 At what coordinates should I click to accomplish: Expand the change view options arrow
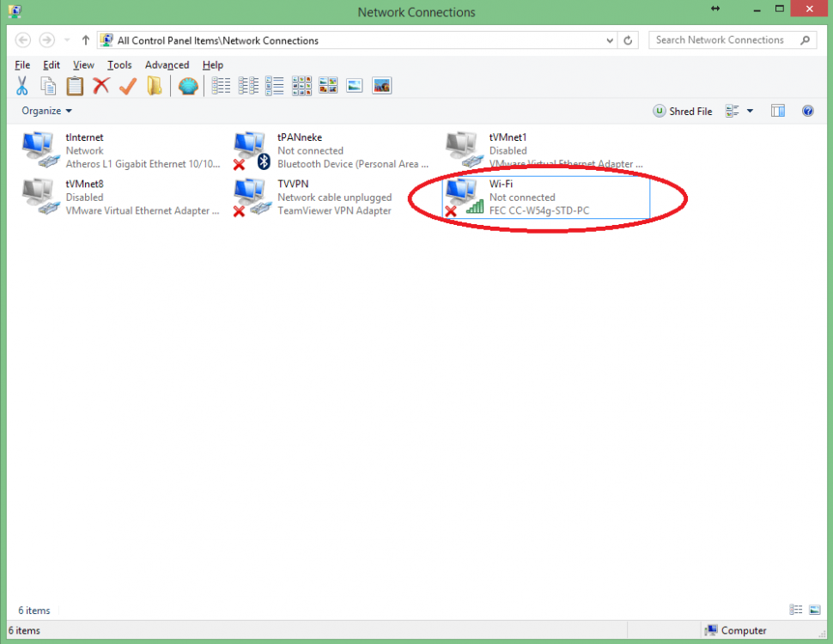point(750,111)
